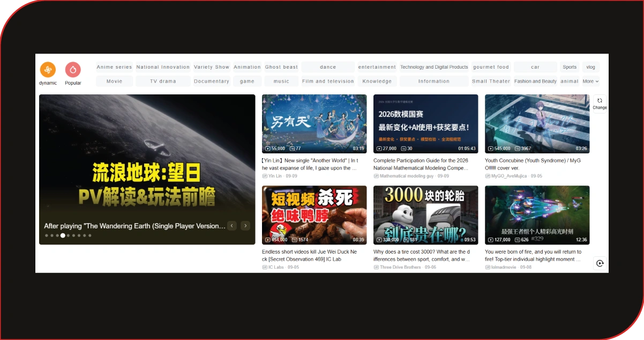This screenshot has width=644, height=340.
Task: Open Film and television category
Action: (328, 82)
